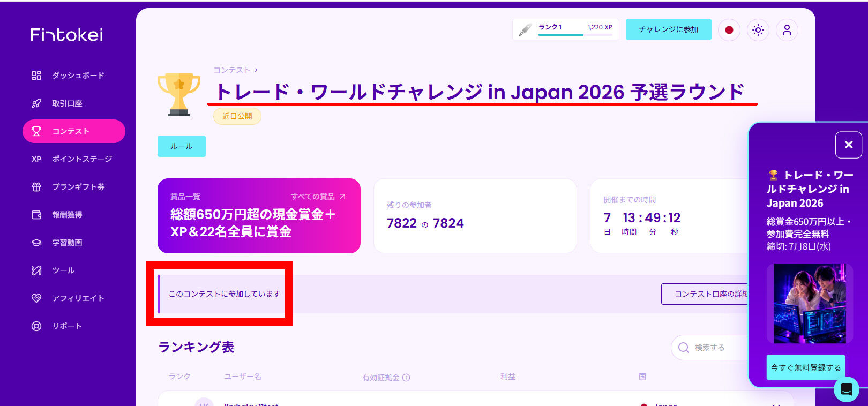Click the このコンテストに参加しています notice
868x406 pixels.
(225, 294)
